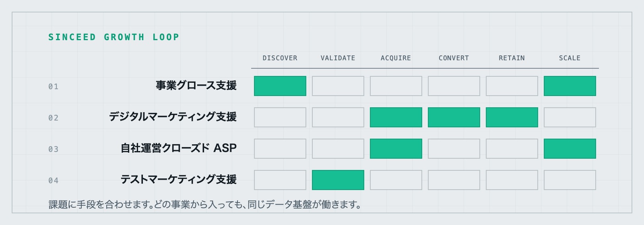This screenshot has width=644, height=225.
Task: Open the テストマーケティング支援 row label
Action: [179, 180]
